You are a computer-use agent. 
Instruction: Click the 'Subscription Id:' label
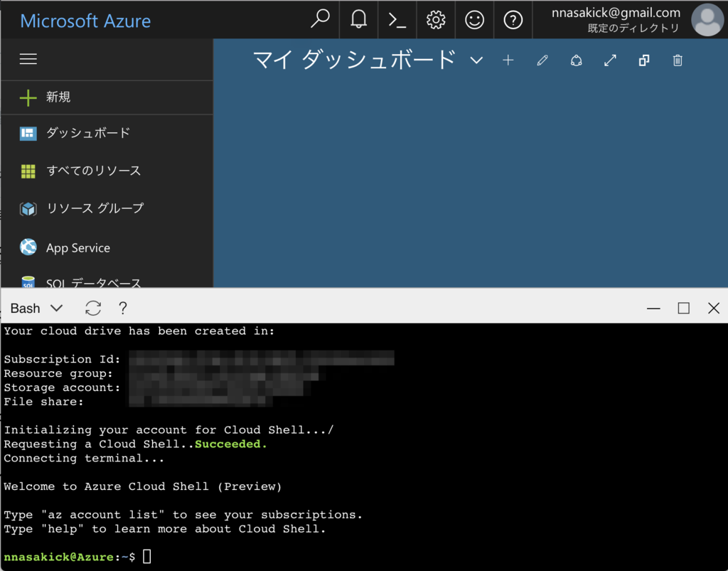pyautogui.click(x=63, y=359)
